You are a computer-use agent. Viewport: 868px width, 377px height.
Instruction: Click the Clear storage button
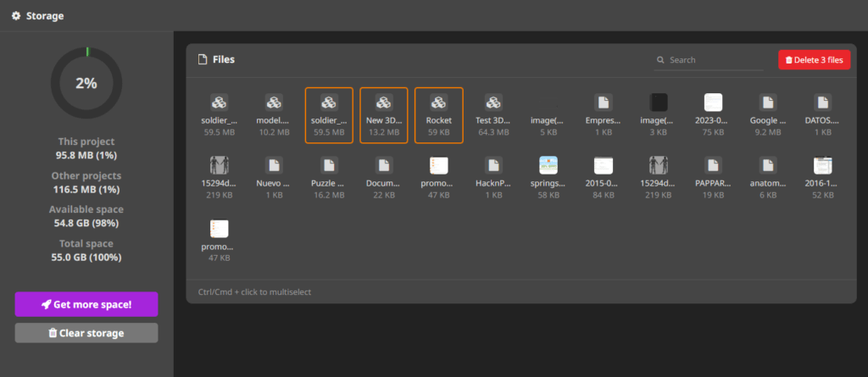(86, 333)
